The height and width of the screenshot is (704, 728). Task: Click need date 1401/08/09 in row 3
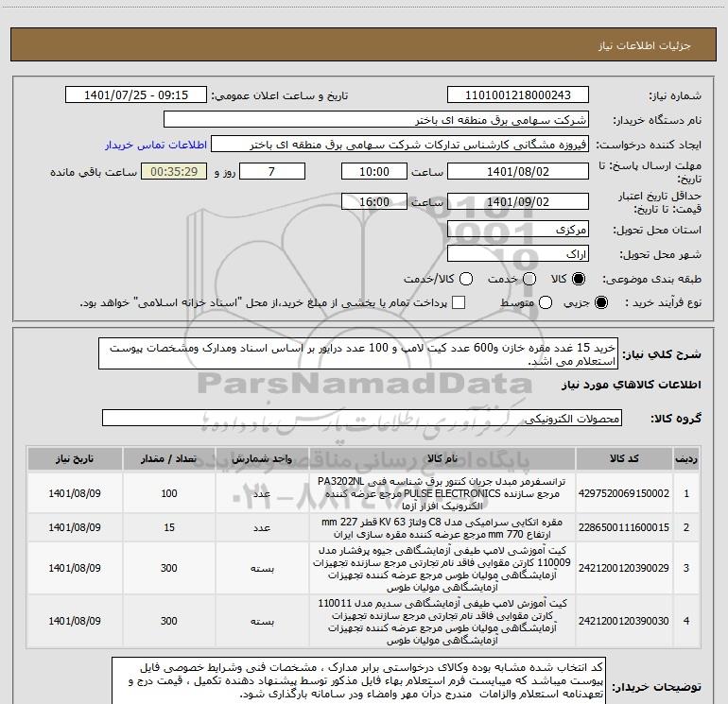click(75, 568)
